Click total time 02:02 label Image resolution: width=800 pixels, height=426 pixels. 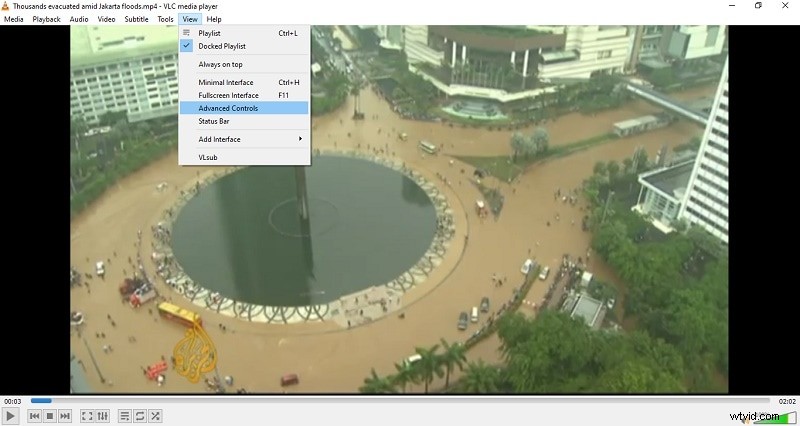(787, 402)
